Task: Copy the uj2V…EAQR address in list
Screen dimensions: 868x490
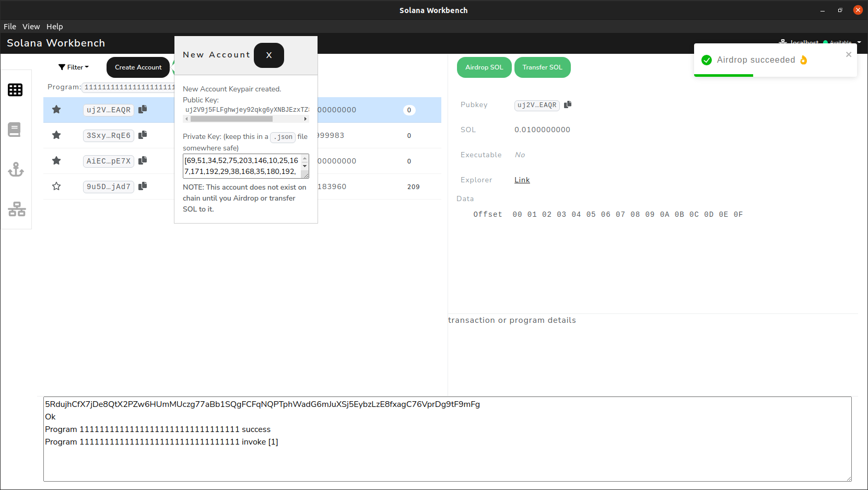Action: click(143, 109)
